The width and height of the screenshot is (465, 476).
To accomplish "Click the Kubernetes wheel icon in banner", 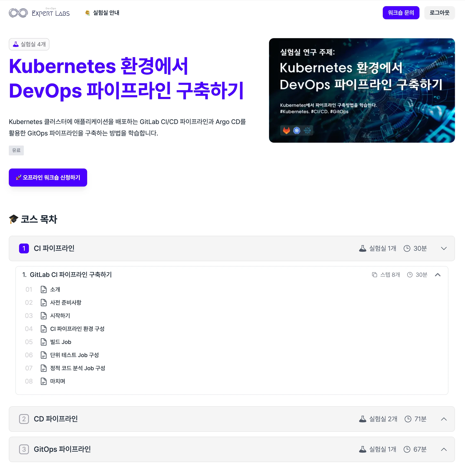I will [296, 130].
